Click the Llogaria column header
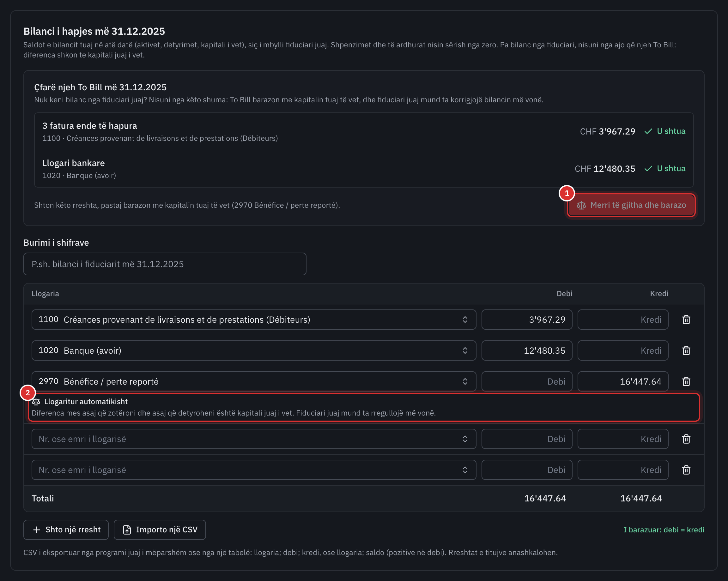Image resolution: width=728 pixels, height=581 pixels. click(45, 294)
